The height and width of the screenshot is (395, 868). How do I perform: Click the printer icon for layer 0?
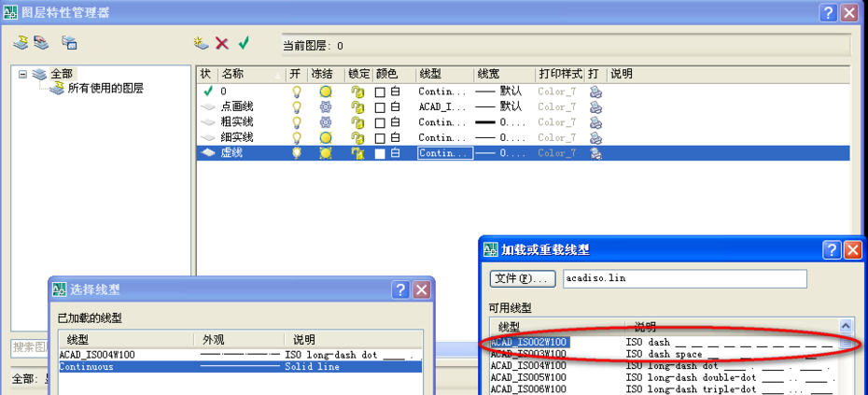pyautogui.click(x=595, y=92)
